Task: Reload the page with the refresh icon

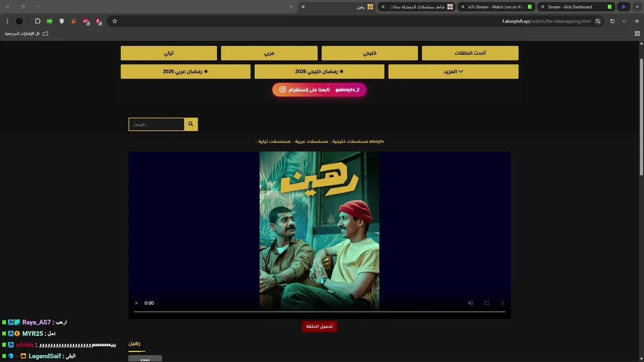Action: [x=612, y=21]
